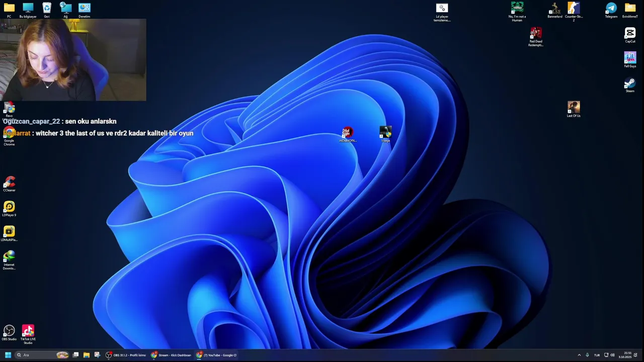Open the Google Chrome desktop shortcut
This screenshot has height=362, width=644.
click(9, 137)
